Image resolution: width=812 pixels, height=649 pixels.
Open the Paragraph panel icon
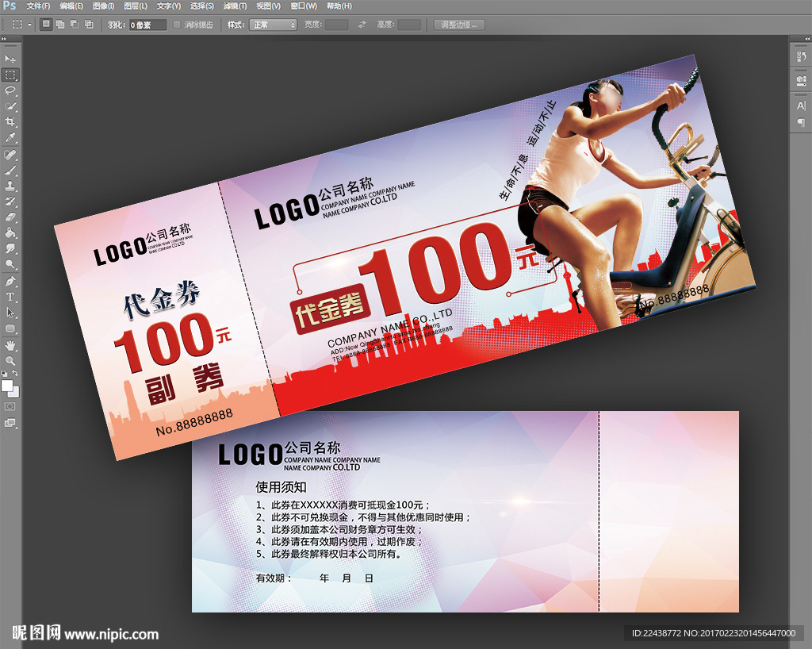pyautogui.click(x=801, y=122)
